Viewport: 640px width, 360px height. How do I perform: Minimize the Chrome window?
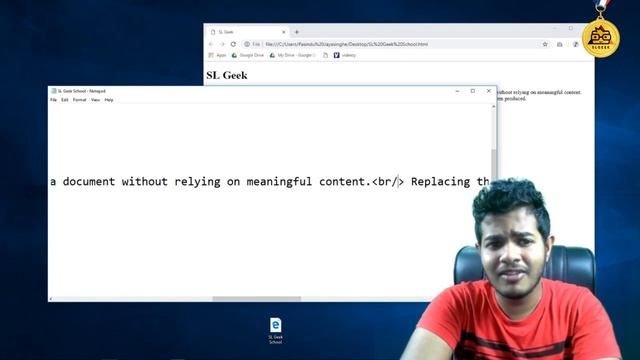[x=555, y=28]
